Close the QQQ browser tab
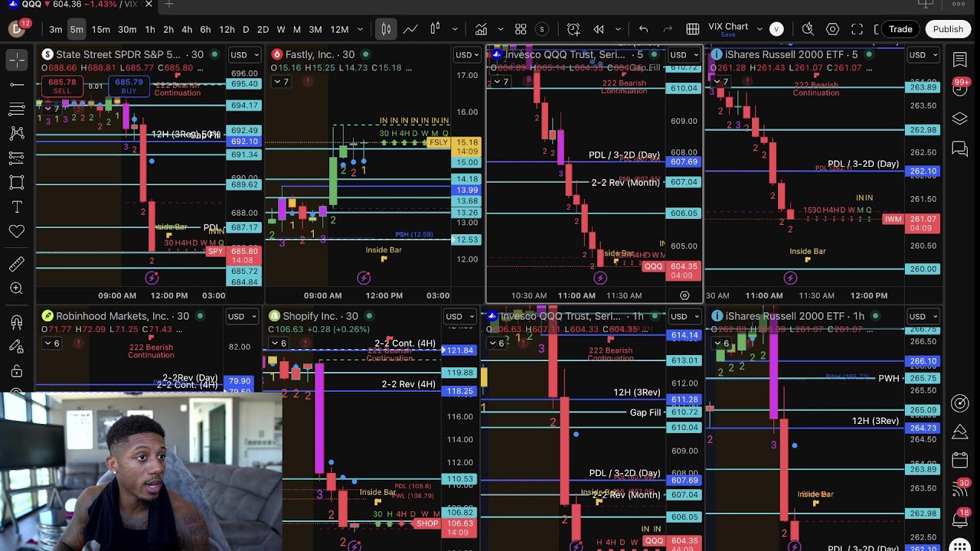This screenshot has height=551, width=980. [149, 5]
